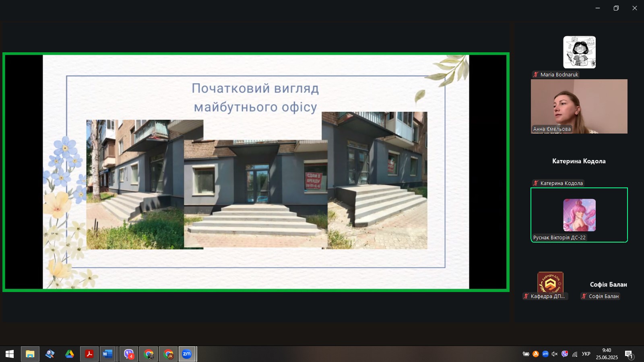Click the clock to open the calendar
644x362 pixels.
pos(607,354)
